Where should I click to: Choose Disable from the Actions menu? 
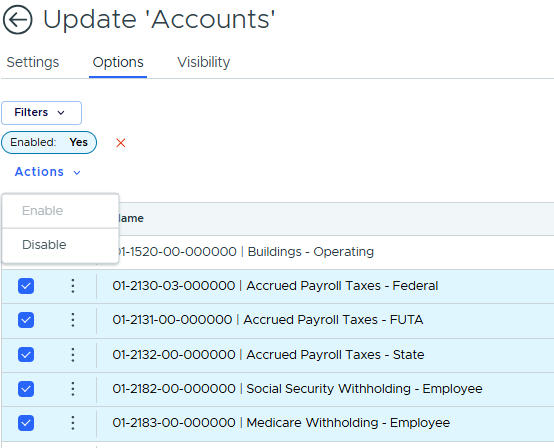tap(60, 245)
